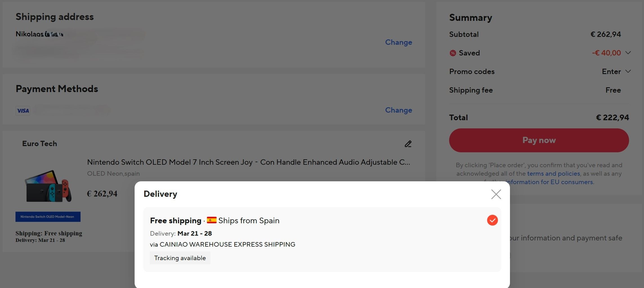
Task: Click the VISA card logo
Action: point(23,111)
